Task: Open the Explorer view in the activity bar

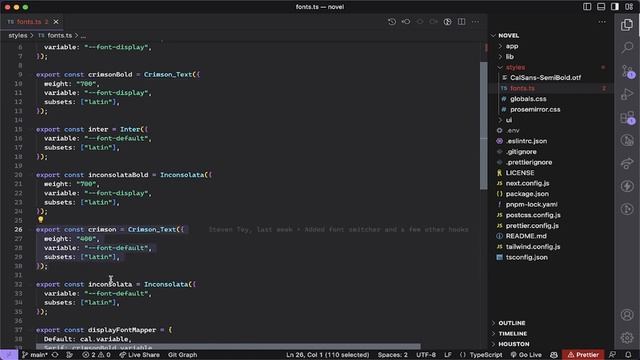Action: pyautogui.click(x=627, y=25)
